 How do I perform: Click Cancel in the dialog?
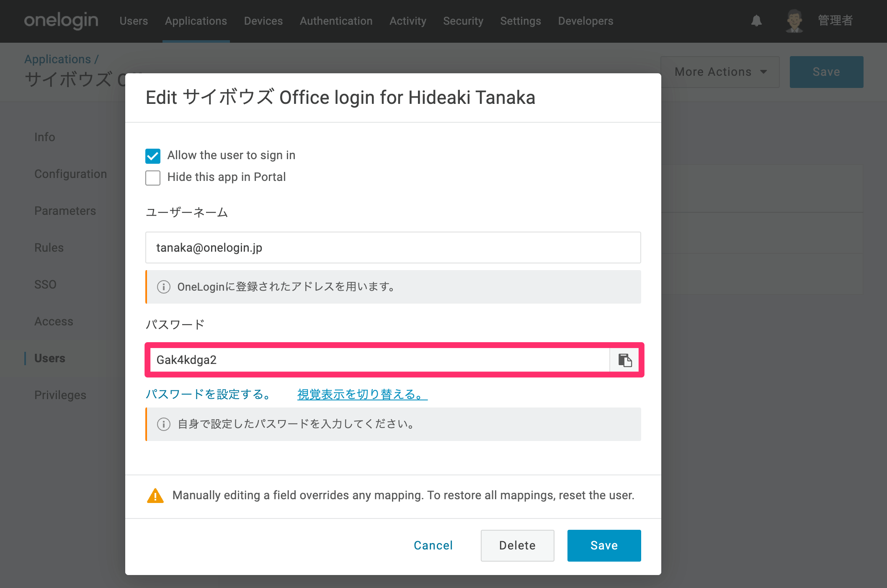[x=433, y=545]
